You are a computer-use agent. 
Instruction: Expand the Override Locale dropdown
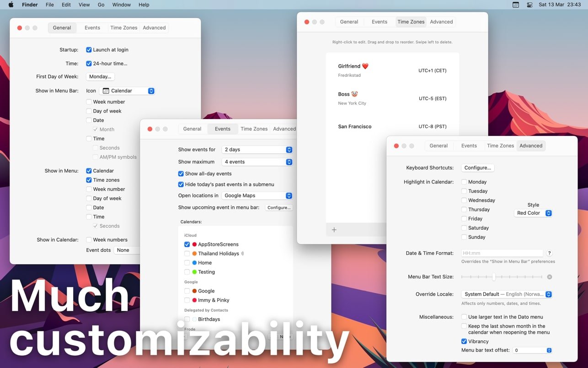click(507, 294)
